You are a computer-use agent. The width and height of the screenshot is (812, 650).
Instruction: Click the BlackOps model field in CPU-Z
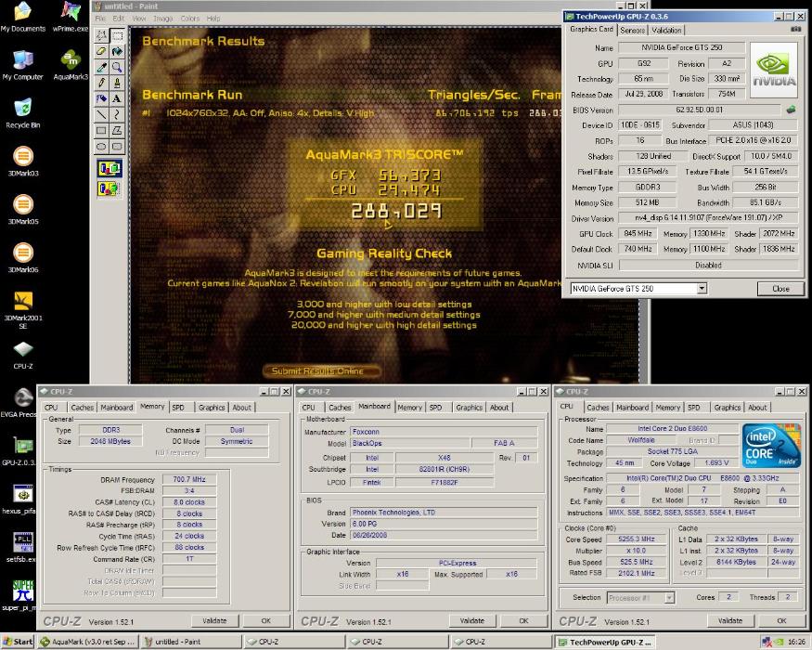click(x=410, y=443)
